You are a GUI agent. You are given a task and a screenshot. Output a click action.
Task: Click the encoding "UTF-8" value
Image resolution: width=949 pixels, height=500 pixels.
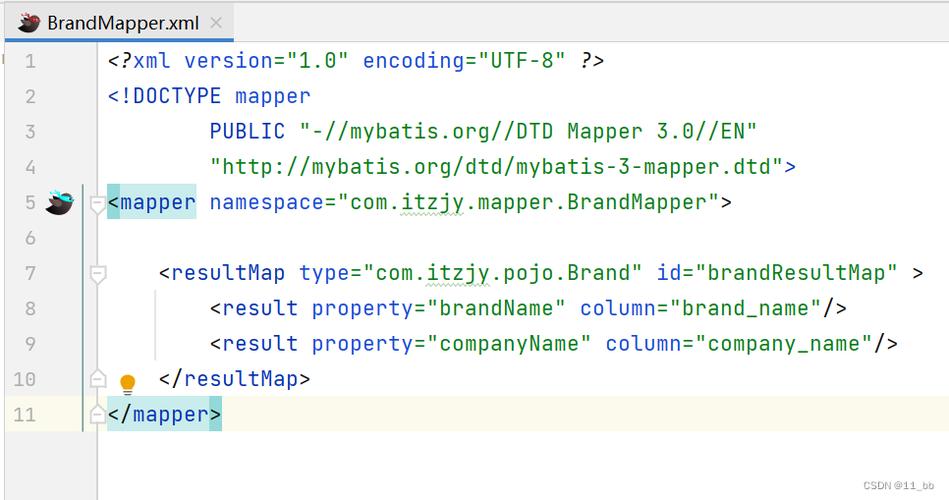pyautogui.click(x=522, y=61)
